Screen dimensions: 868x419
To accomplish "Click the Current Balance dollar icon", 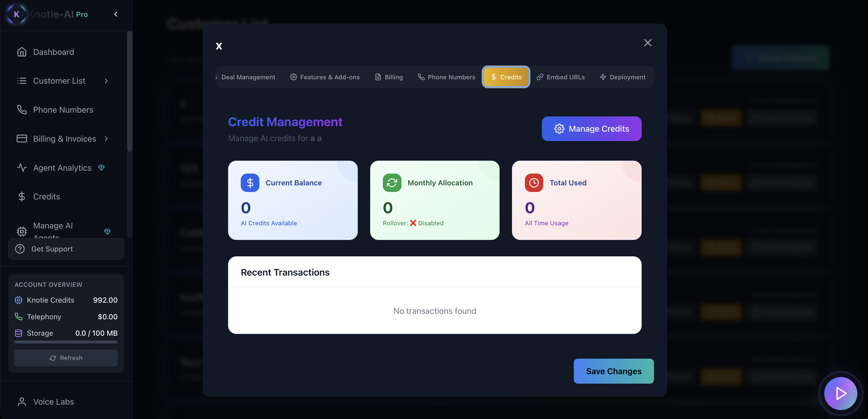I will point(250,183).
